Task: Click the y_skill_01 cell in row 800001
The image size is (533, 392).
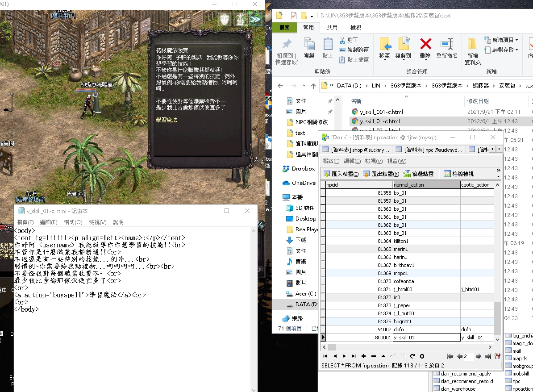Action: 427,338
